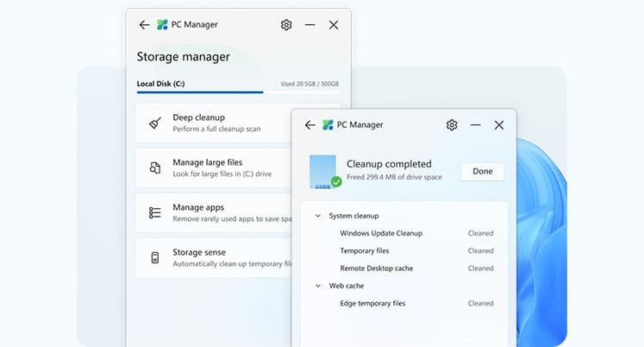
Task: Open Storage sense option
Action: [x=214, y=257]
